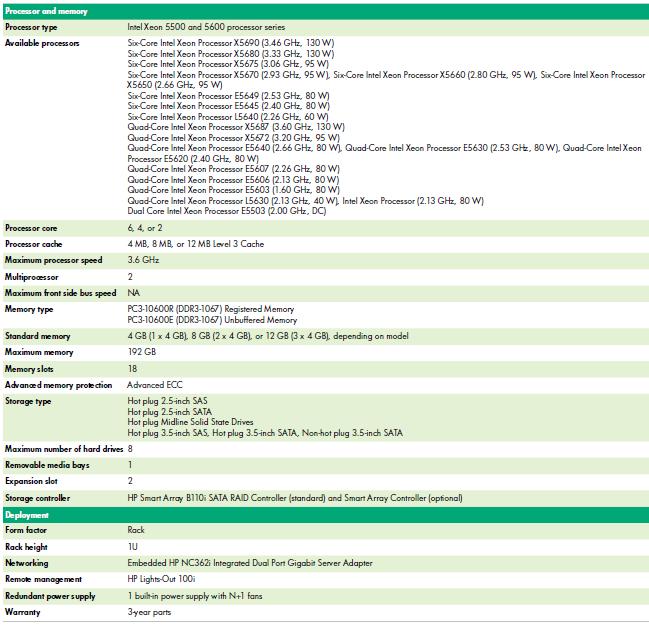Click the 'Memory type' label

pyautogui.click(x=29, y=309)
